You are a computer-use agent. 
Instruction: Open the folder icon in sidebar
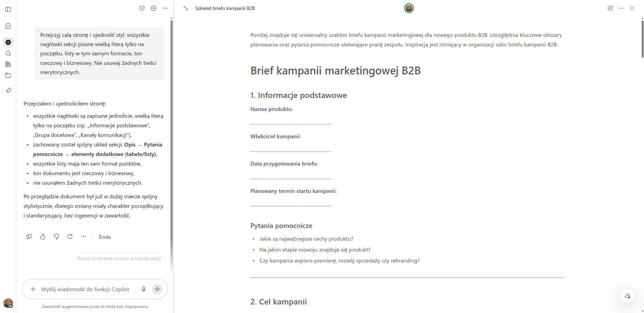8,75
